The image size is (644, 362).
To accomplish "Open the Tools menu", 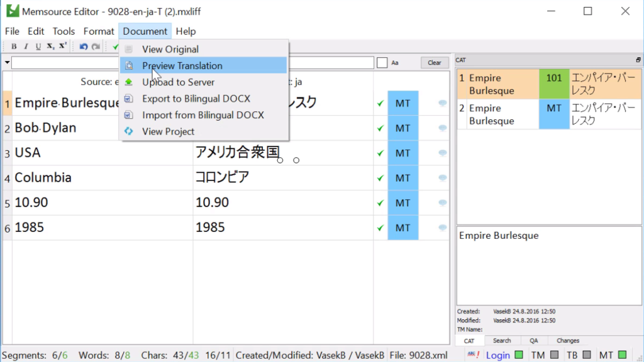I will click(64, 31).
